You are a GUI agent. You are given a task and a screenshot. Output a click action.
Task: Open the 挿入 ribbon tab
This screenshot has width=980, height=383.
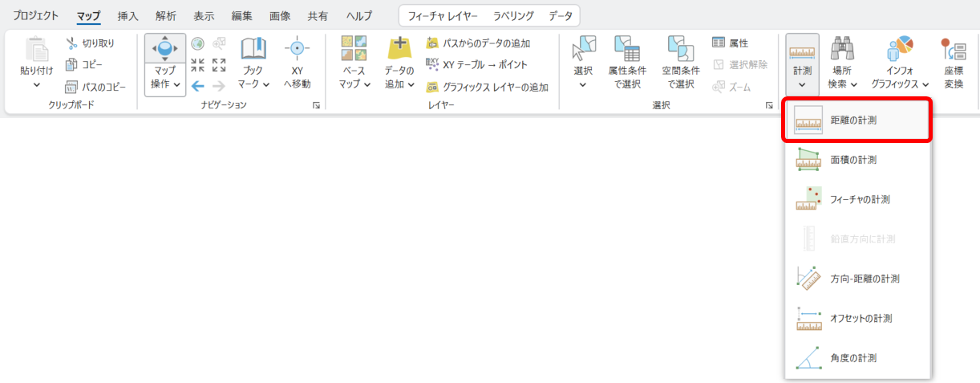click(x=128, y=15)
